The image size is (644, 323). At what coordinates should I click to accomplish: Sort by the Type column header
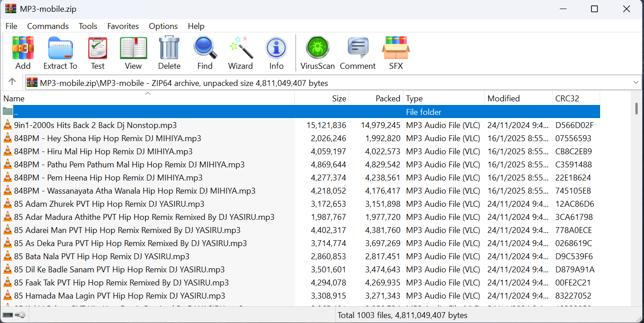444,98
